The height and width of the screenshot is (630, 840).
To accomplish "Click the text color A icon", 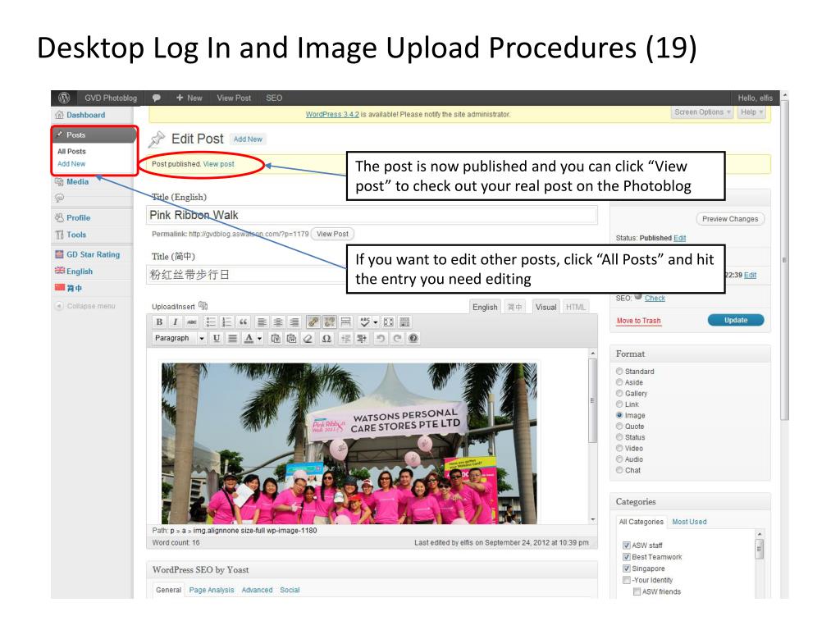I will point(249,338).
